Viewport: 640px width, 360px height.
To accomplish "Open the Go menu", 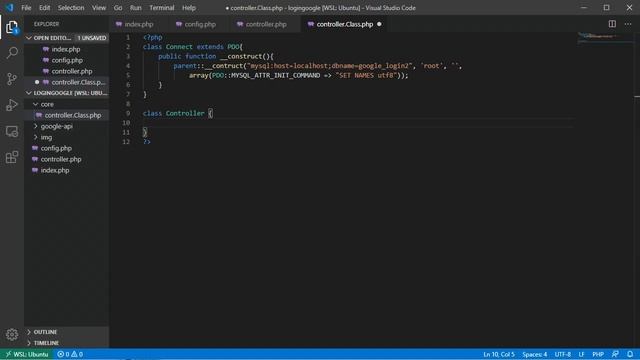I will click(x=118, y=8).
